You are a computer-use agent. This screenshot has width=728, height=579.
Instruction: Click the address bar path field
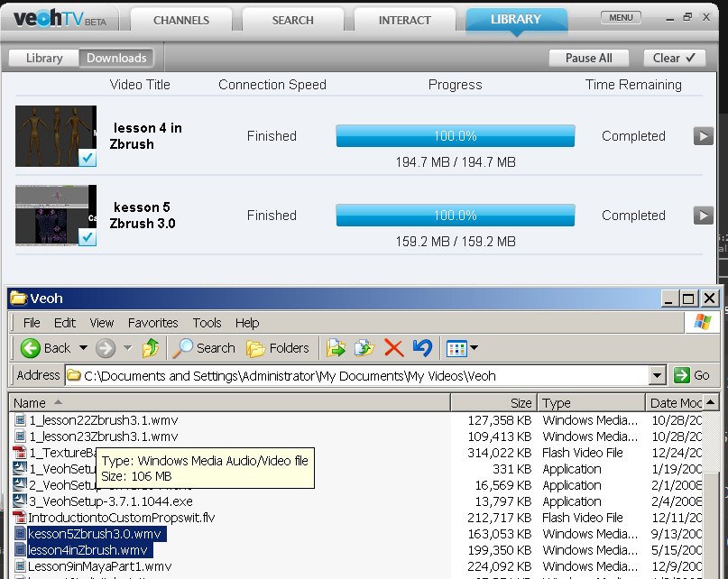357,375
